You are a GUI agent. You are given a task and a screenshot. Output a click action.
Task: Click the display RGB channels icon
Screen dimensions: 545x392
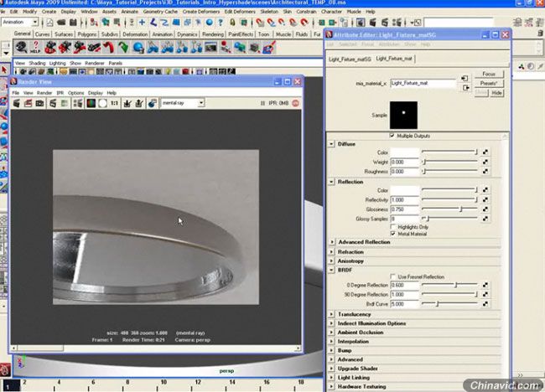point(90,103)
